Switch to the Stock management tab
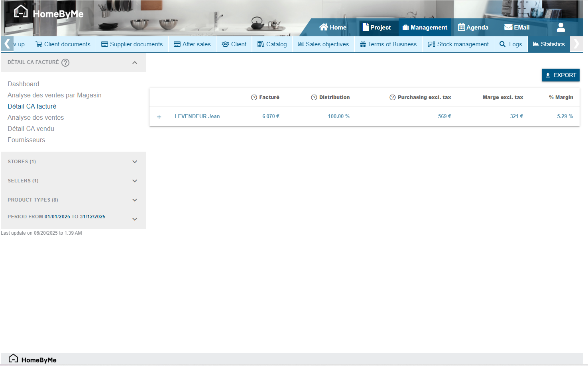The image size is (588, 366). [458, 44]
